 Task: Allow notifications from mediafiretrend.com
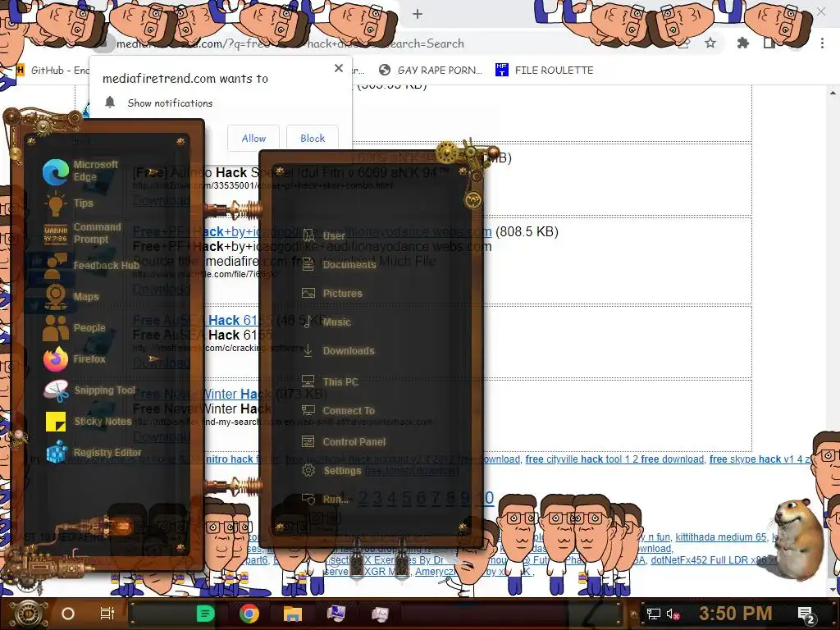253,138
